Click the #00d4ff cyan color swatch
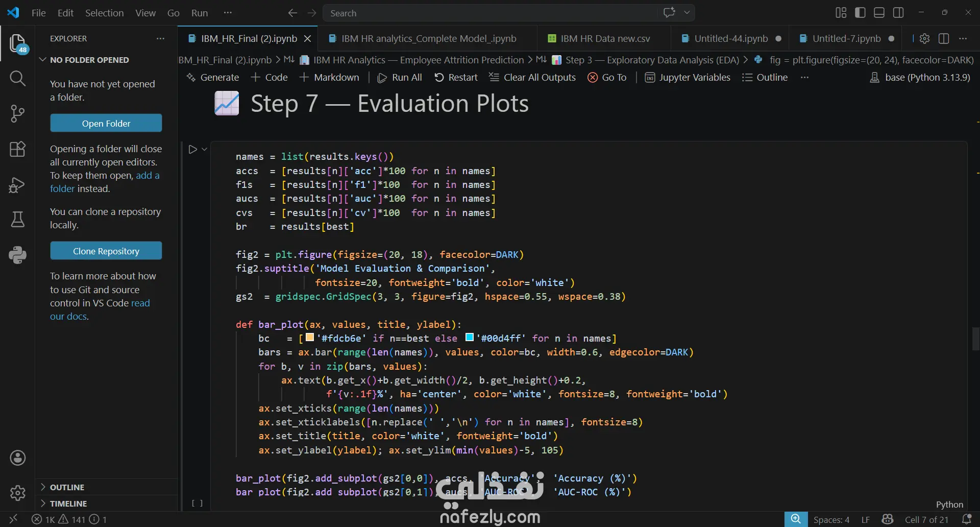The image size is (980, 527). [470, 338]
